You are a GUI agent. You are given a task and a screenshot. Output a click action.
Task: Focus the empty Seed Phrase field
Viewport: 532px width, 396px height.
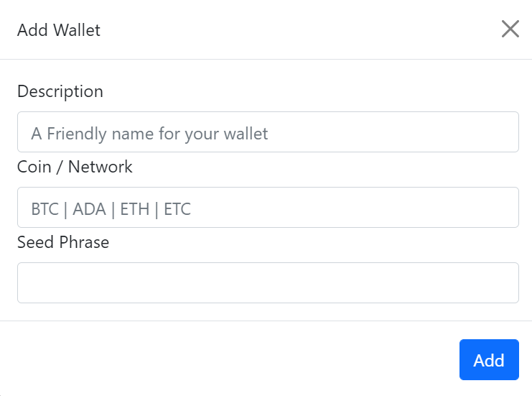point(268,282)
